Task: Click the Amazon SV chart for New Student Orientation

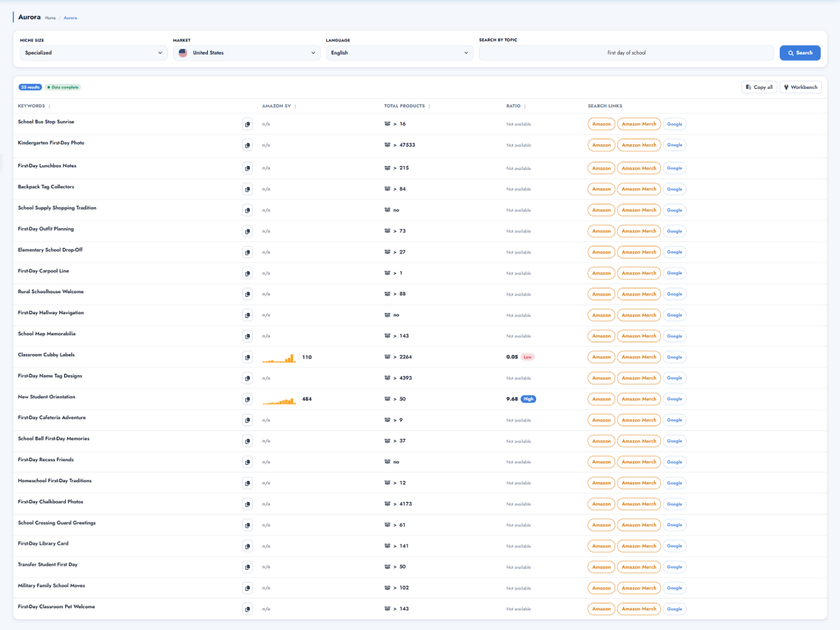Action: coord(279,400)
